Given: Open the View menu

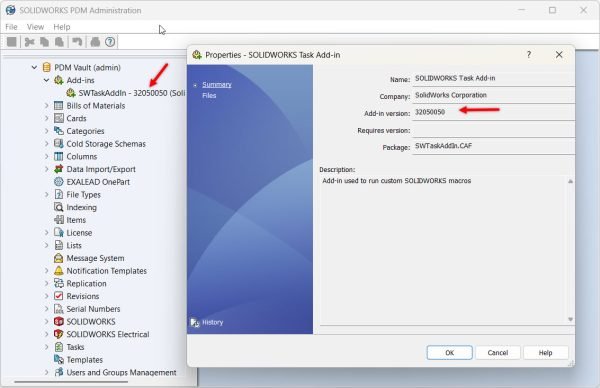Looking at the screenshot, I should point(35,27).
